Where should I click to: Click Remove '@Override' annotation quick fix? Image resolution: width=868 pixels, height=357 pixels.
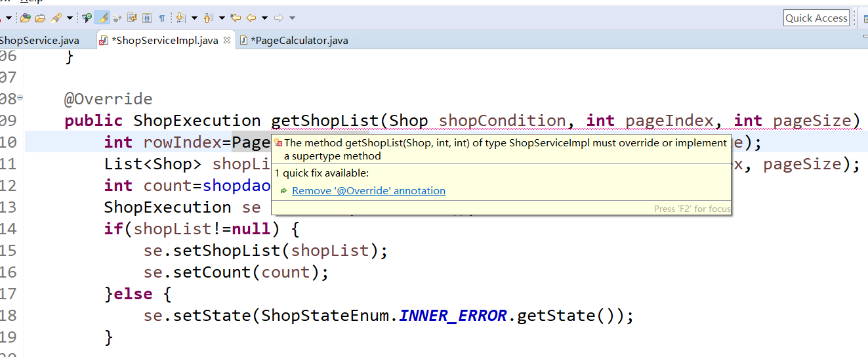(369, 191)
